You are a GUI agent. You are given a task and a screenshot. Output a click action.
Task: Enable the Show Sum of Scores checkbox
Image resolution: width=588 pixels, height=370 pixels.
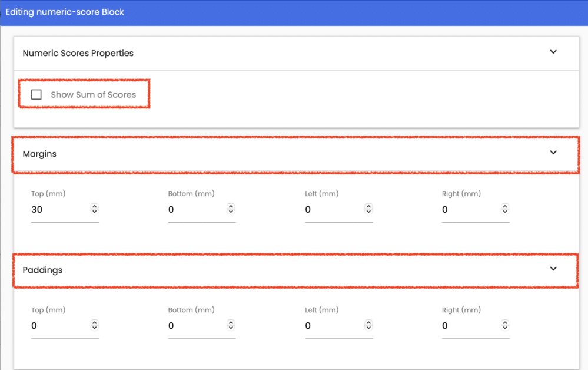coord(36,95)
